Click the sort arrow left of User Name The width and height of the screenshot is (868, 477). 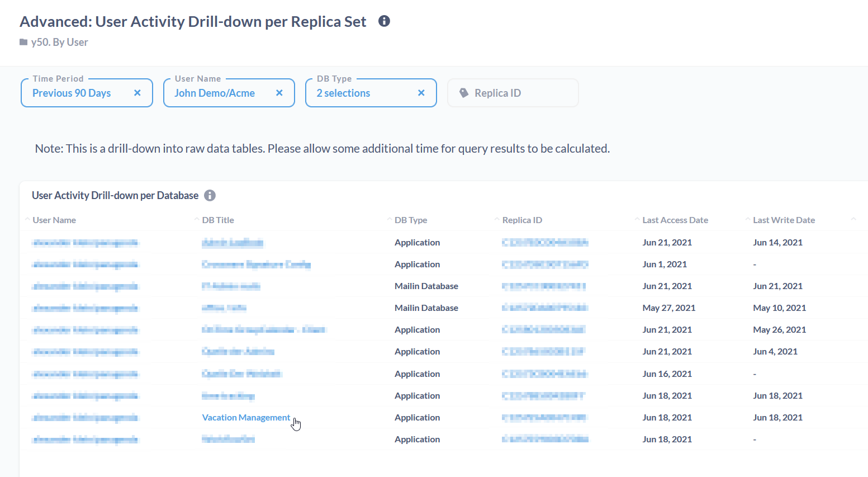(x=27, y=219)
